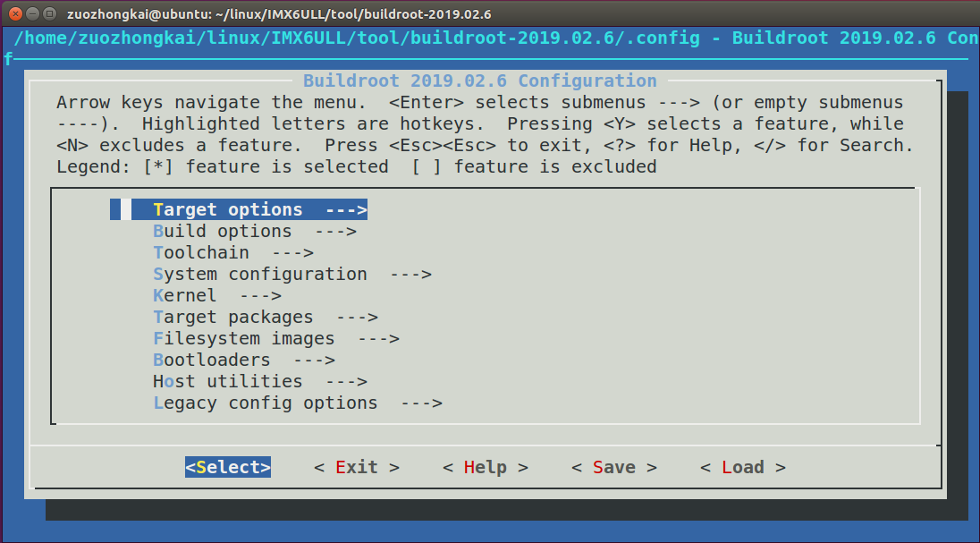Screen dimensions: 980x543
Task: Click the < Help > button
Action: coord(486,467)
